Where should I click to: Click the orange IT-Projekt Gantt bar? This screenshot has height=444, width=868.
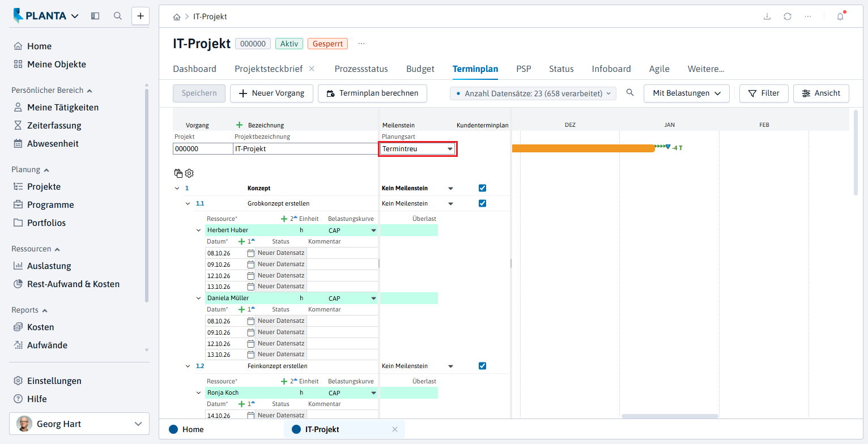pos(583,148)
